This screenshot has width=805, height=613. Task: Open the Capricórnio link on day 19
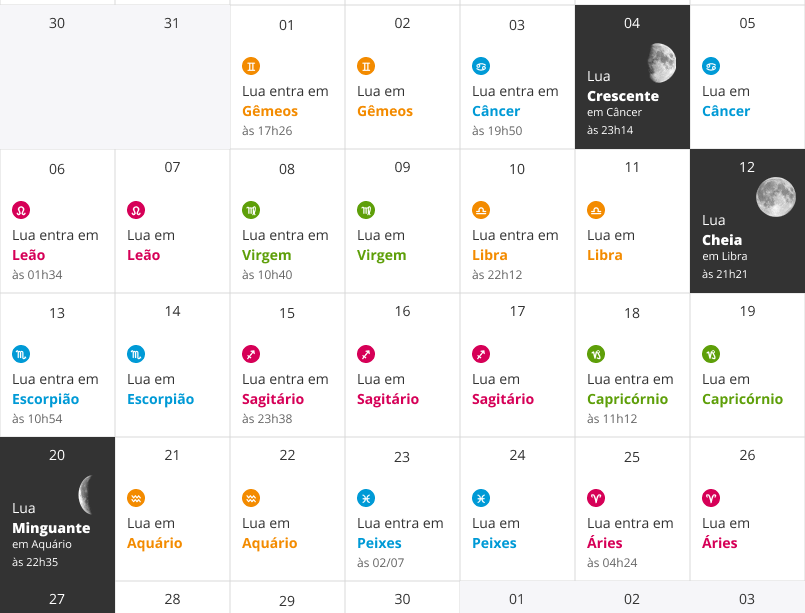tap(742, 399)
